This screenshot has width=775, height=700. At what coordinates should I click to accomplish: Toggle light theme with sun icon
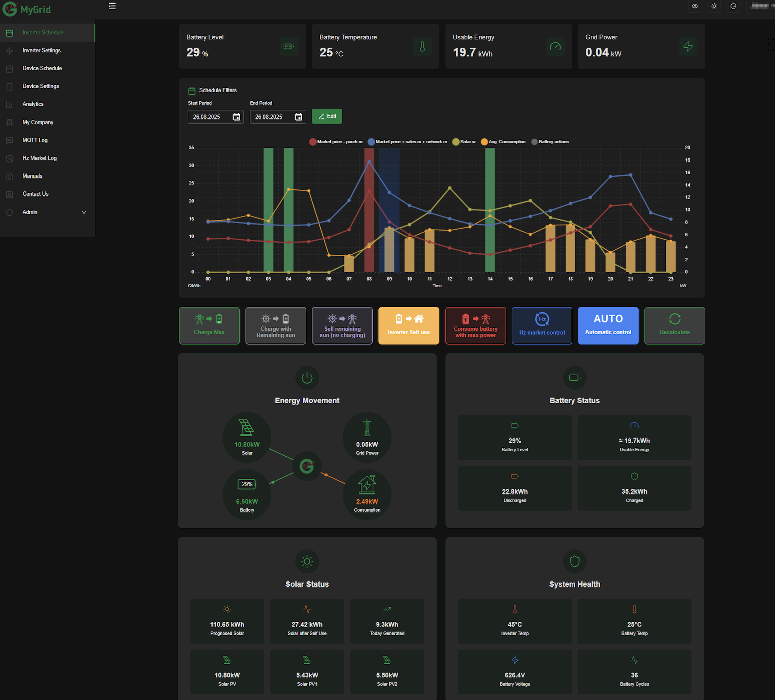[714, 6]
